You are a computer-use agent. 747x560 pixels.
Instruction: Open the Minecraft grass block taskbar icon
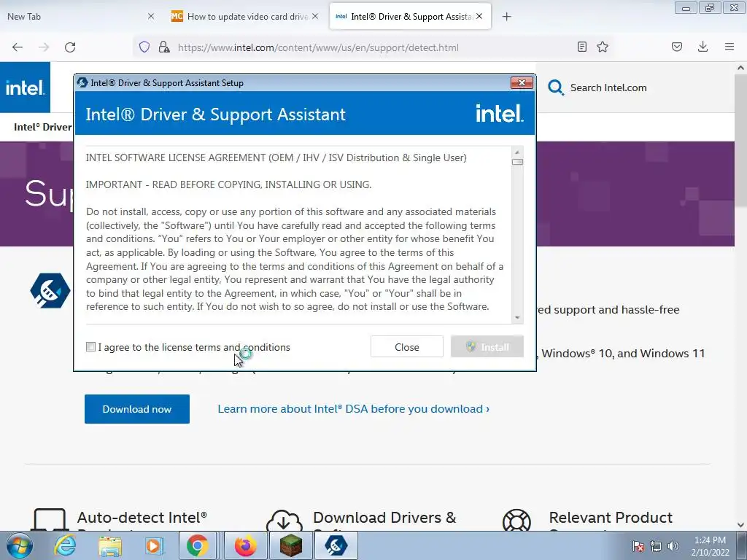coord(291,545)
